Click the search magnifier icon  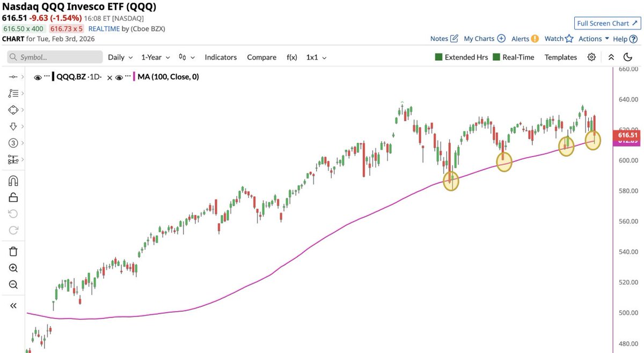pos(14,57)
